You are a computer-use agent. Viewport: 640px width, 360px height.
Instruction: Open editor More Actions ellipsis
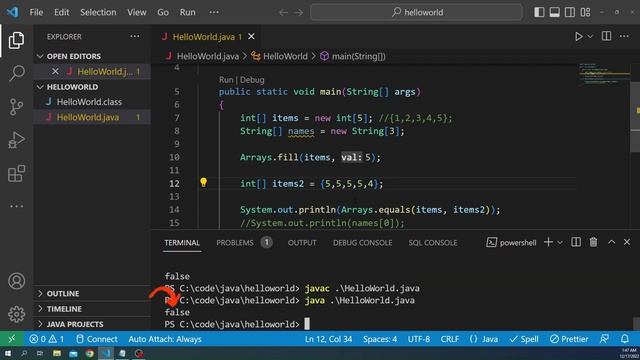click(624, 36)
